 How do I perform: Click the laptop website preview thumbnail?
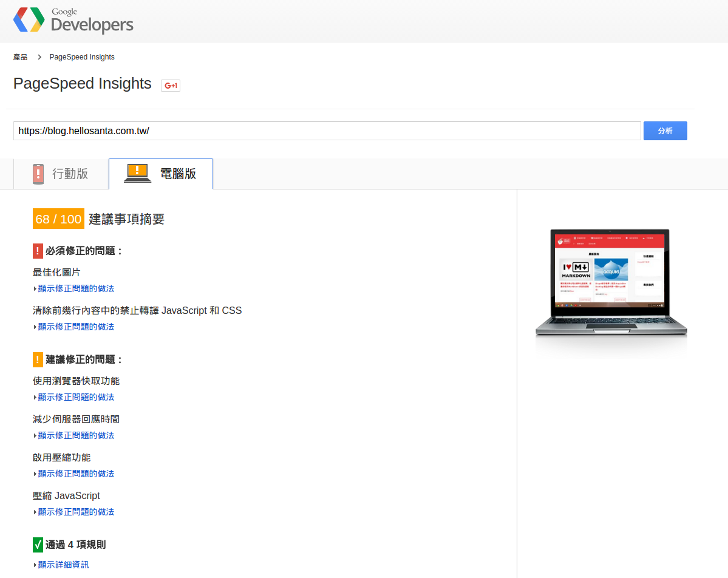point(611,282)
